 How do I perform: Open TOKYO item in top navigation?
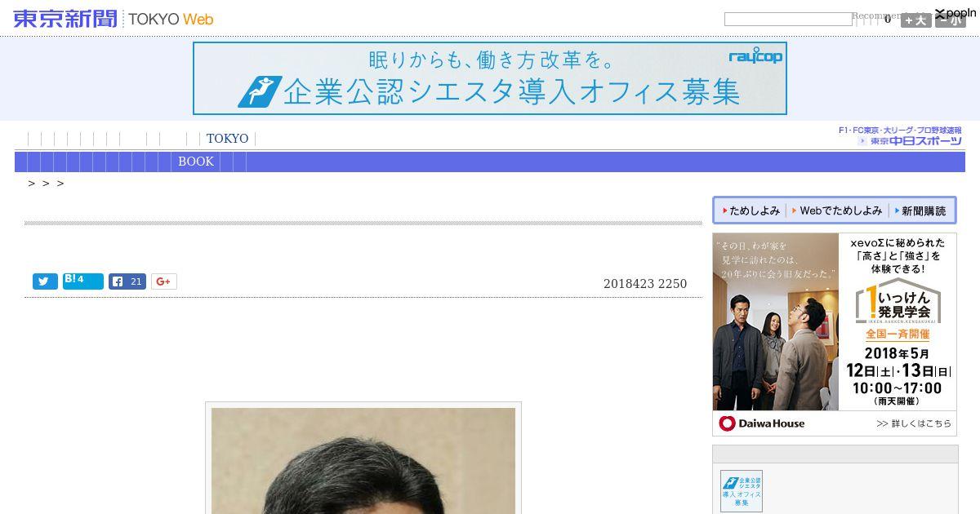(x=227, y=139)
